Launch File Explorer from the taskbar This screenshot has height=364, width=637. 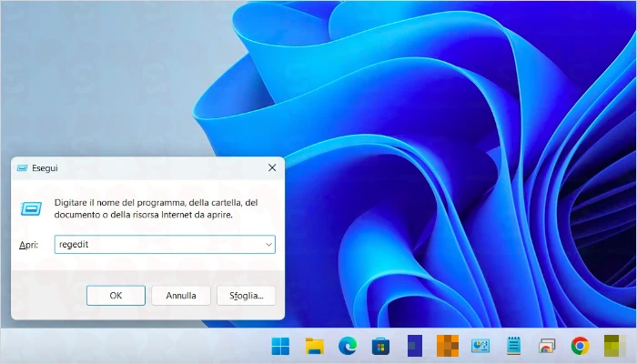[315, 346]
